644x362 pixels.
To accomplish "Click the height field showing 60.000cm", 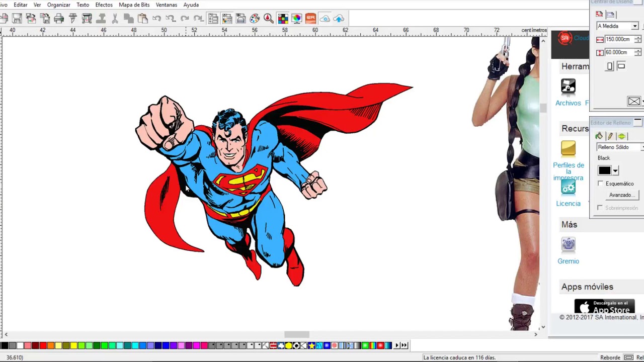I will [x=619, y=52].
